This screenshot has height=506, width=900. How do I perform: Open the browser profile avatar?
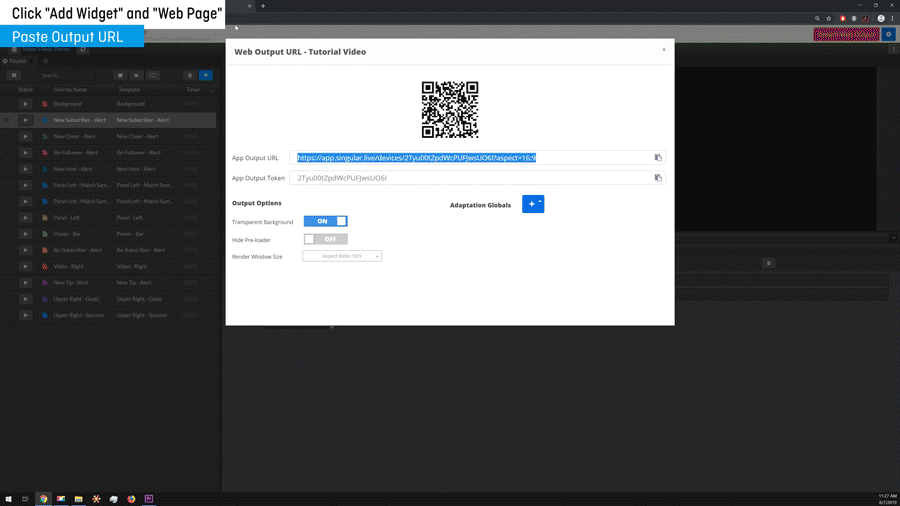(881, 18)
